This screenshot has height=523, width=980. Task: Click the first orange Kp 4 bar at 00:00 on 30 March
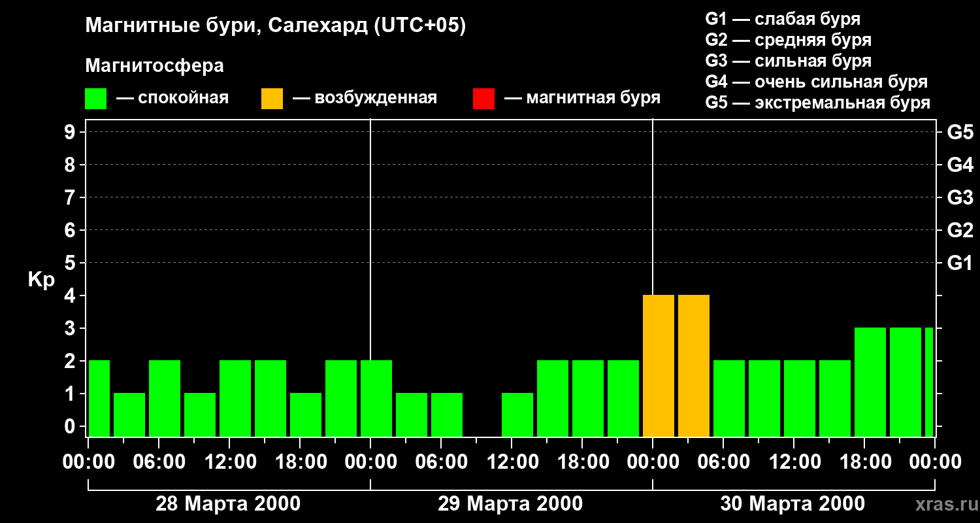pyautogui.click(x=659, y=365)
